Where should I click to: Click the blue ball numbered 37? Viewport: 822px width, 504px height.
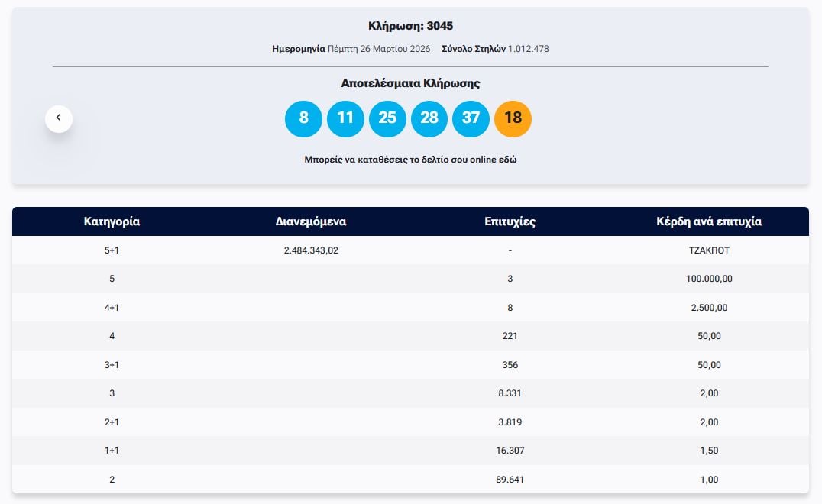click(471, 118)
